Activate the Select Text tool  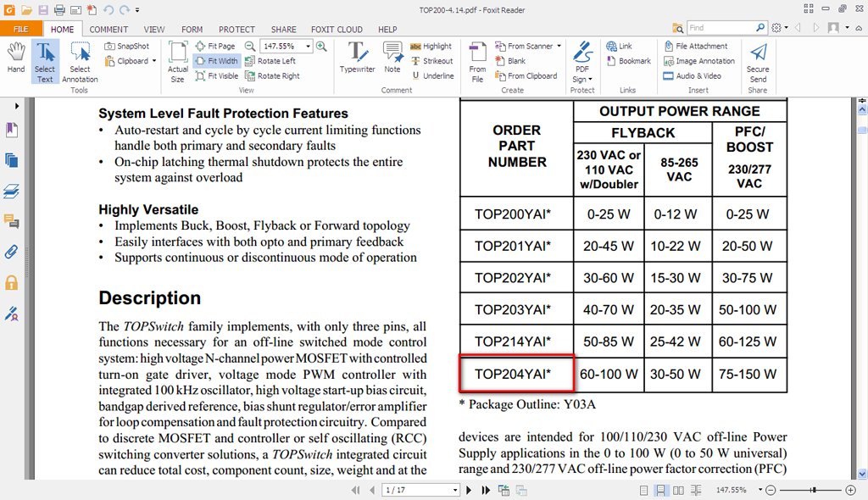pyautogui.click(x=45, y=62)
